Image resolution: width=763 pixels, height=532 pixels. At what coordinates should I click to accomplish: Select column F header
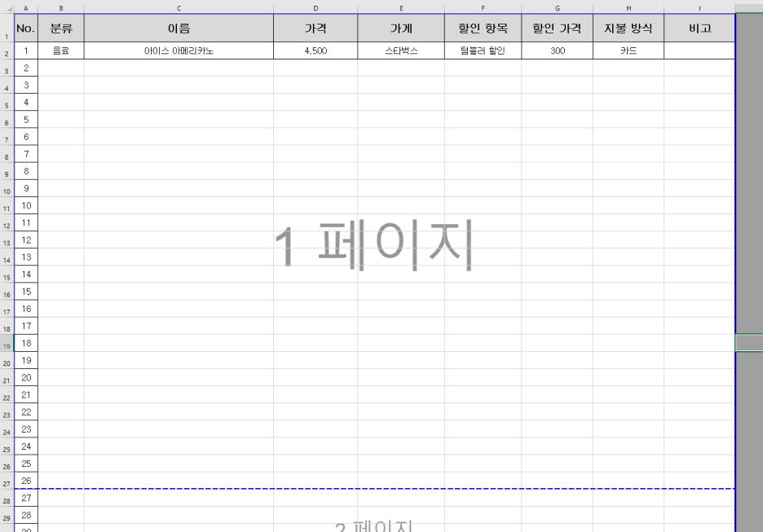tap(483, 8)
